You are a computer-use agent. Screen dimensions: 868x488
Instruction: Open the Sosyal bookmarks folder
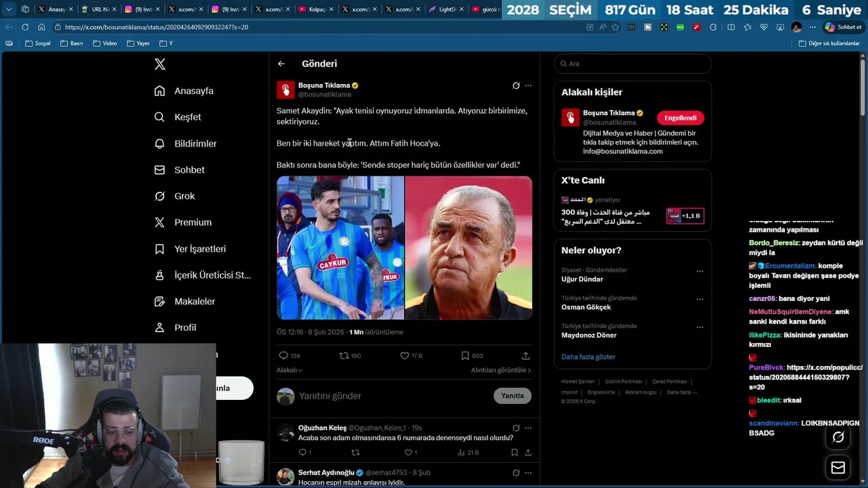(37, 43)
